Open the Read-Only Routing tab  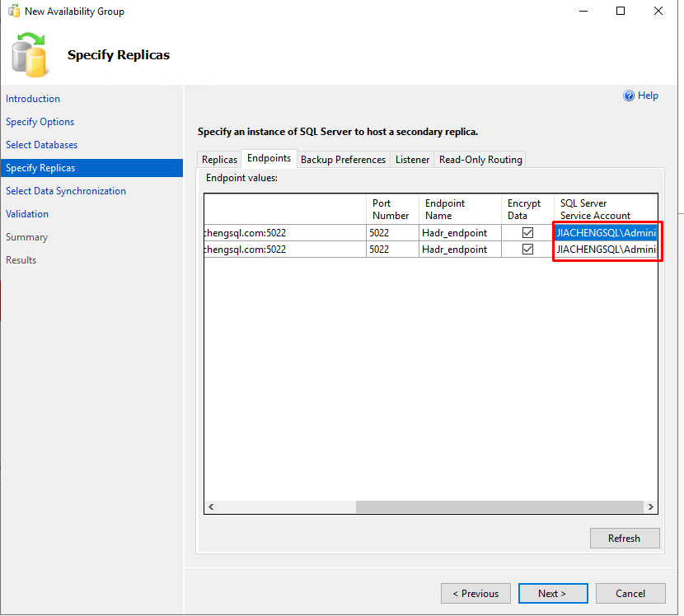coord(480,160)
